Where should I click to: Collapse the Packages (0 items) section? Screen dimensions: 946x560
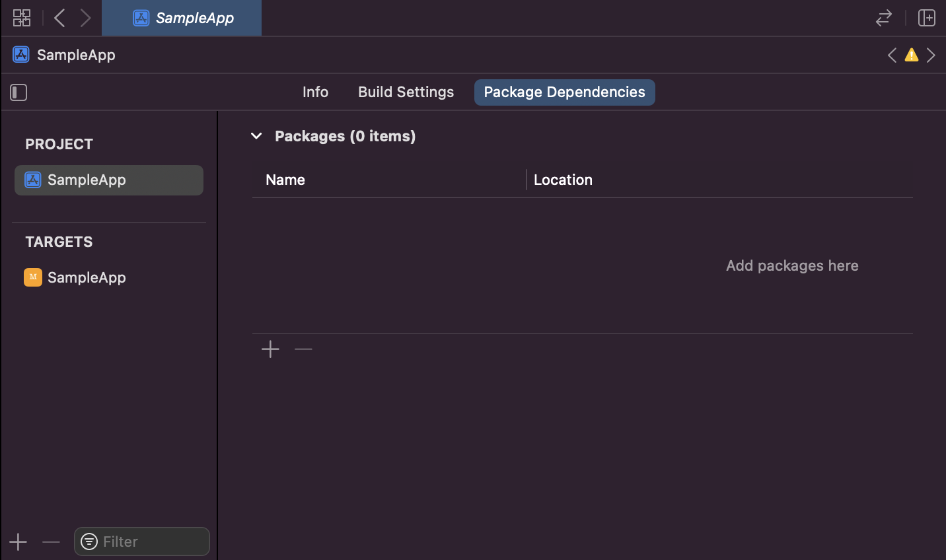[x=256, y=136]
